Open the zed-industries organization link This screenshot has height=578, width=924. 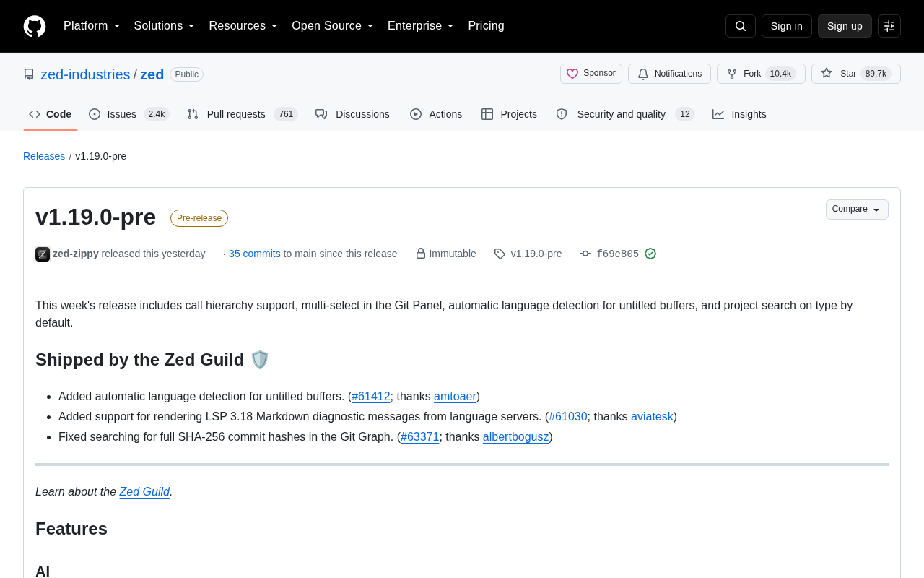point(85,74)
